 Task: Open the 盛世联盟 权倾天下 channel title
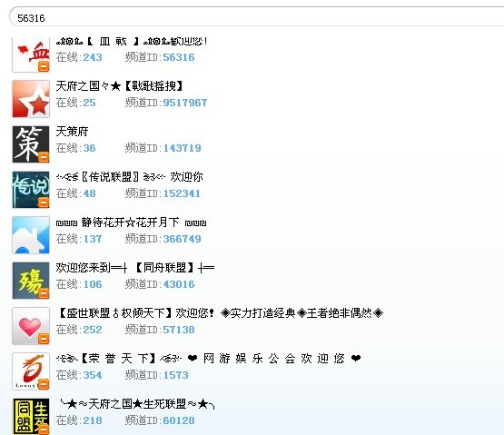tap(220, 313)
